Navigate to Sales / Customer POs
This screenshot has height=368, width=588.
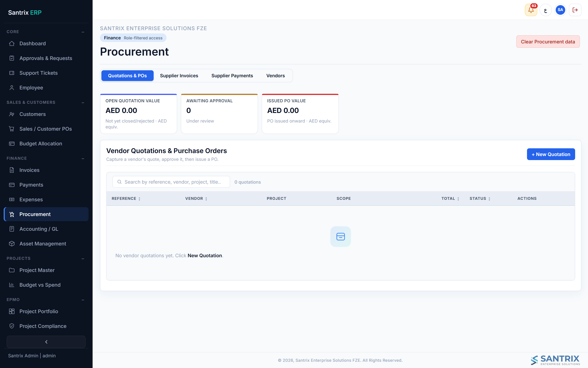[x=46, y=129]
